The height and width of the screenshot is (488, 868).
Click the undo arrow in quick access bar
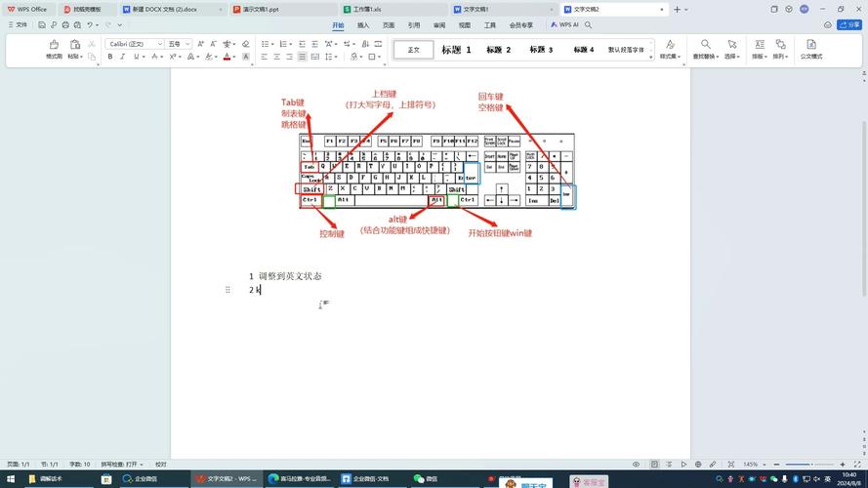pos(90,24)
